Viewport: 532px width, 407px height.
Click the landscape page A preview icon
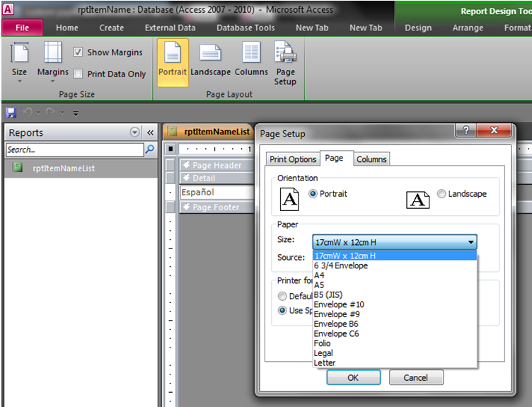[418, 200]
